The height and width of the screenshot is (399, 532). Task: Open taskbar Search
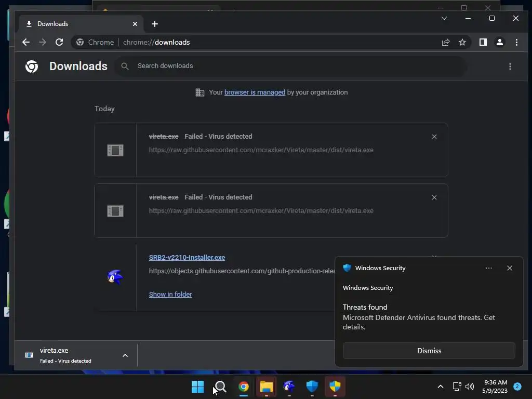(220, 387)
